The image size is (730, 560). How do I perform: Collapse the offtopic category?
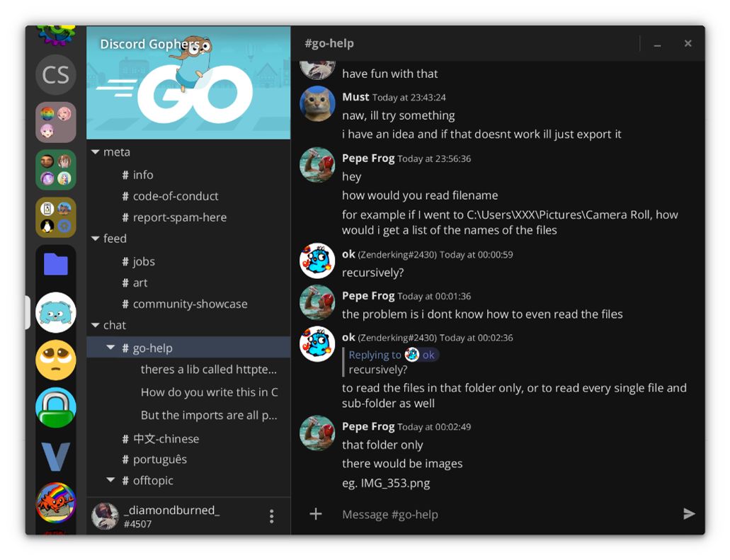pos(110,480)
